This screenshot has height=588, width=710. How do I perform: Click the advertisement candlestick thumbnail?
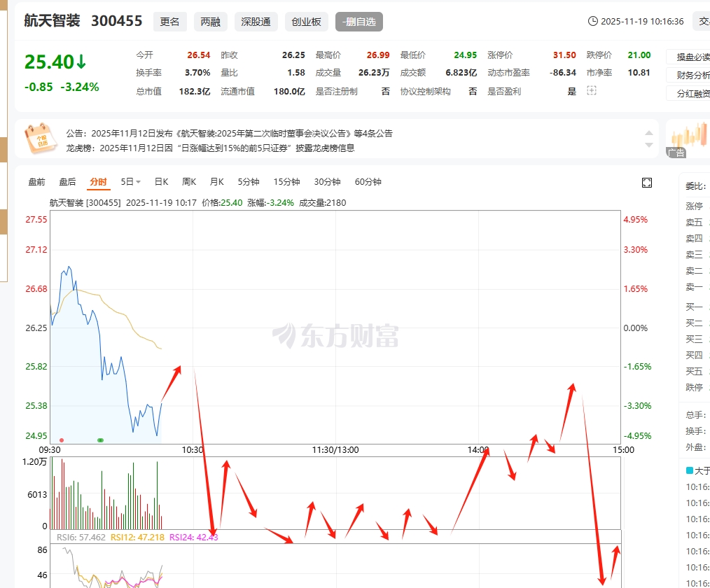(x=688, y=139)
